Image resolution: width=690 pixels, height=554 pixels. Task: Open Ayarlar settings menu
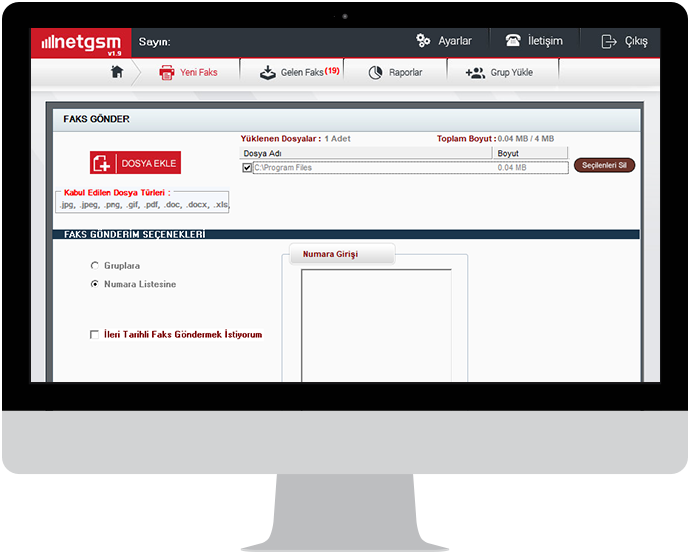(x=444, y=41)
